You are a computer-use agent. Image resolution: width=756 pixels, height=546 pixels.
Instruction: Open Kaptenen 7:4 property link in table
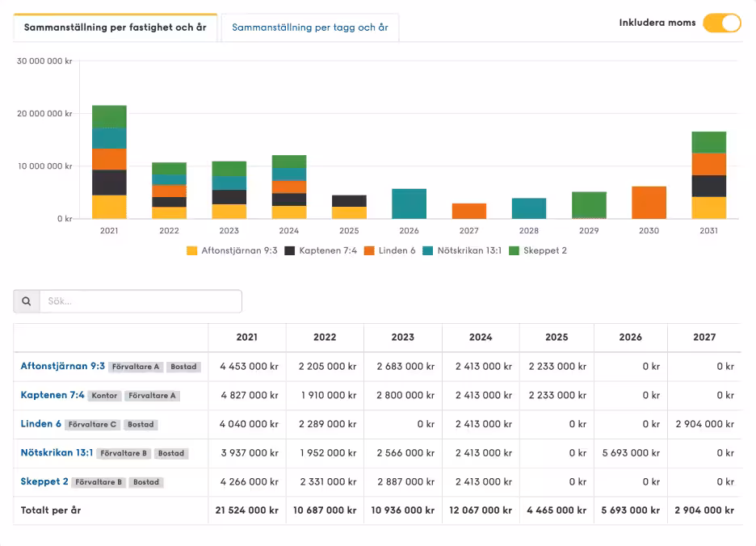[x=52, y=395]
